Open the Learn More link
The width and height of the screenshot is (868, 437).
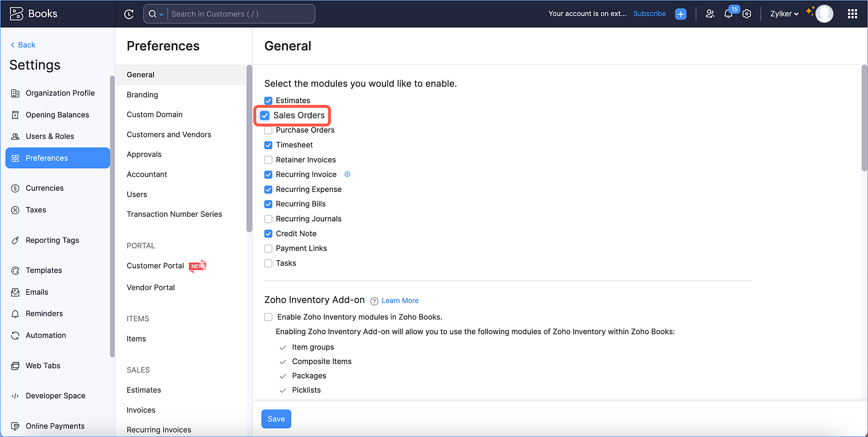[400, 301]
